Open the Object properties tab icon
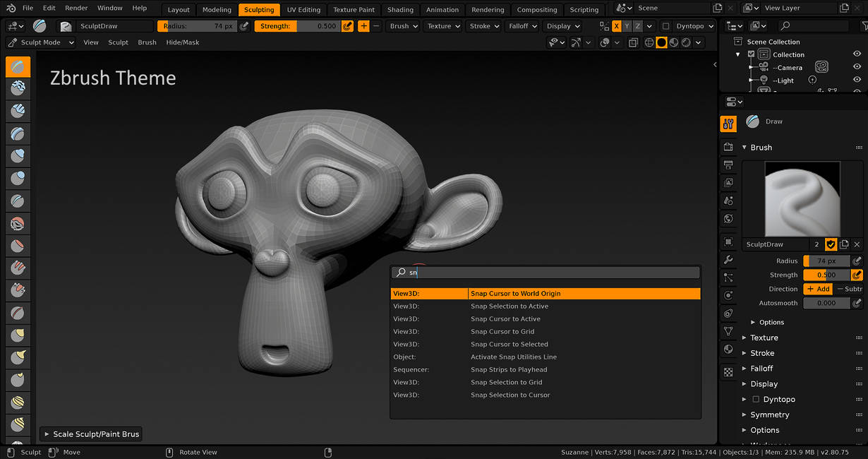 [x=728, y=242]
